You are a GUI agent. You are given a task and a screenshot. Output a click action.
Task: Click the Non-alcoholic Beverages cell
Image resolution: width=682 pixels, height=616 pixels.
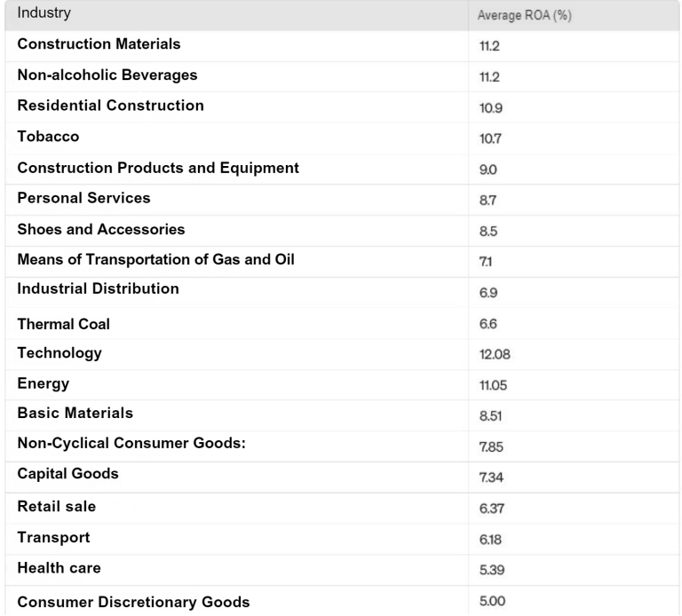107,75
